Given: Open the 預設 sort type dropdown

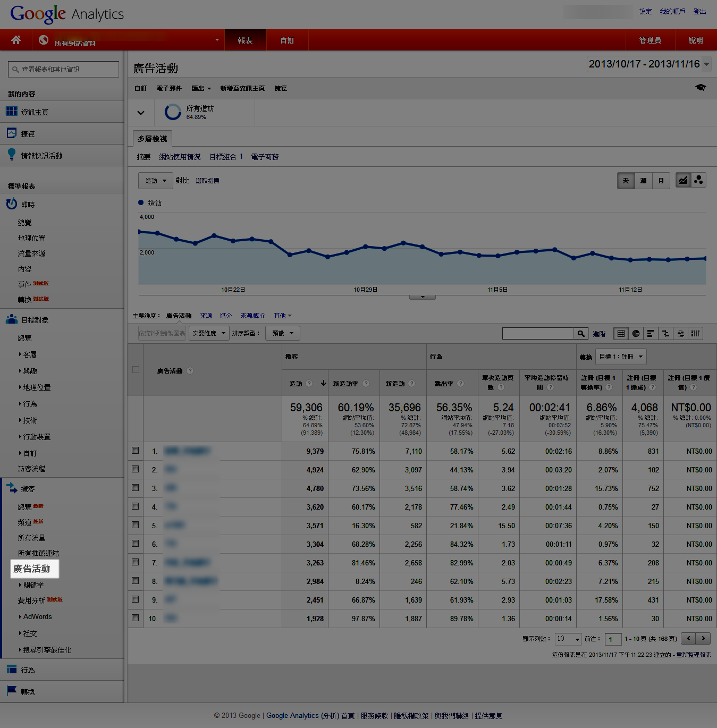Looking at the screenshot, I should (x=283, y=333).
